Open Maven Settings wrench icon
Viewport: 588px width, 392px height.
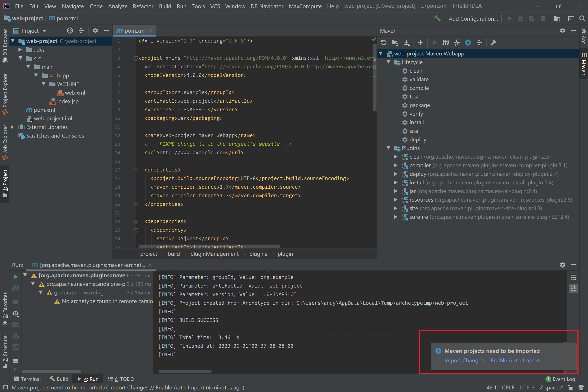493,43
